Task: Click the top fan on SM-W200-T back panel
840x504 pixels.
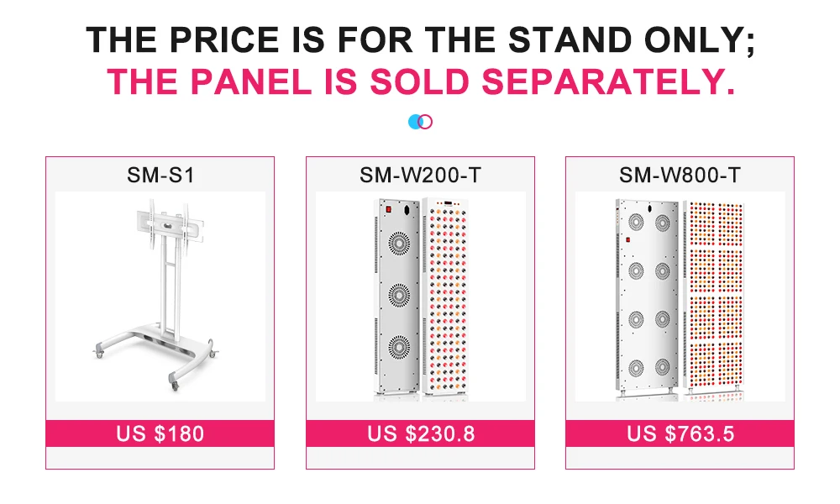Action: 399,244
